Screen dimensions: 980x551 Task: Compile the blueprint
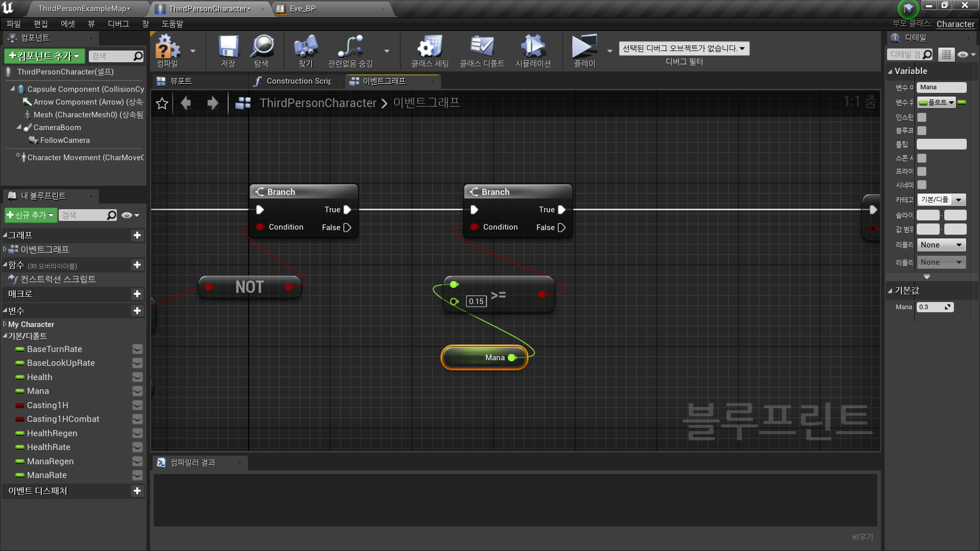tap(167, 51)
